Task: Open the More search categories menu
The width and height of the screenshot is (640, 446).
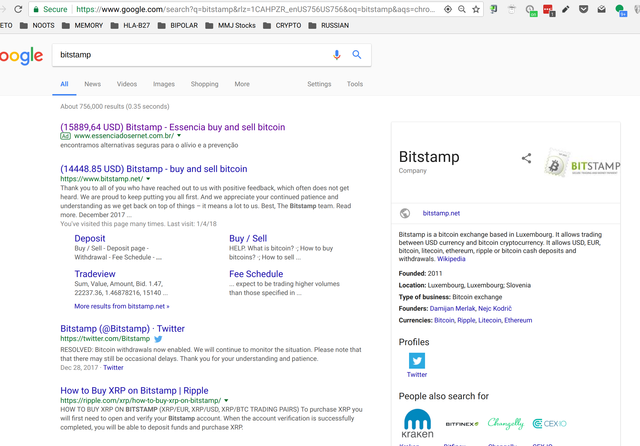Action: 242,84
